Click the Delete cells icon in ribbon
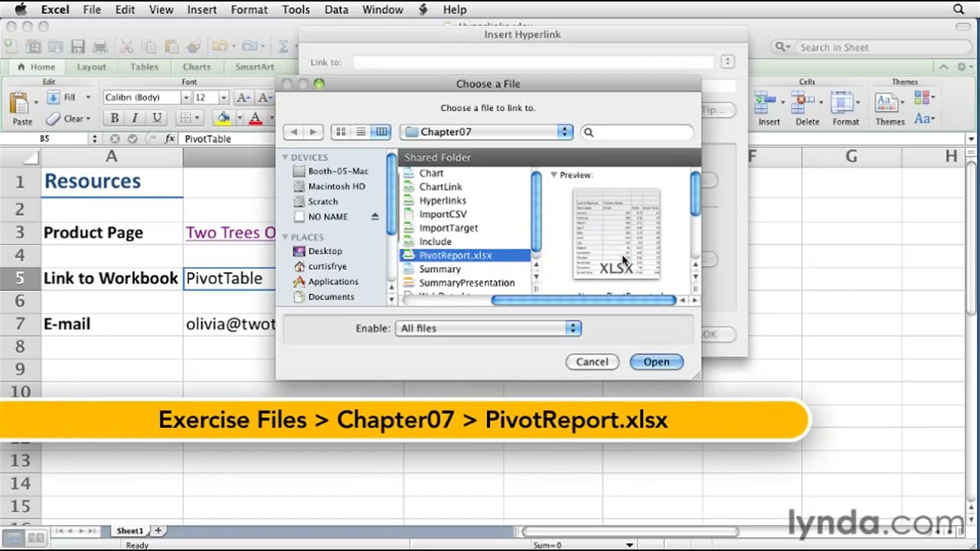This screenshot has width=980, height=551. pyautogui.click(x=804, y=102)
